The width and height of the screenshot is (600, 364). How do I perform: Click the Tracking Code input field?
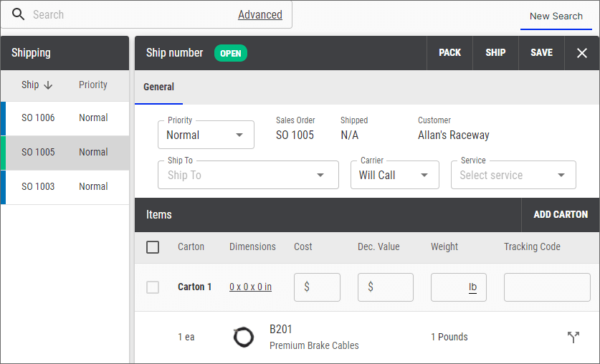[547, 287]
